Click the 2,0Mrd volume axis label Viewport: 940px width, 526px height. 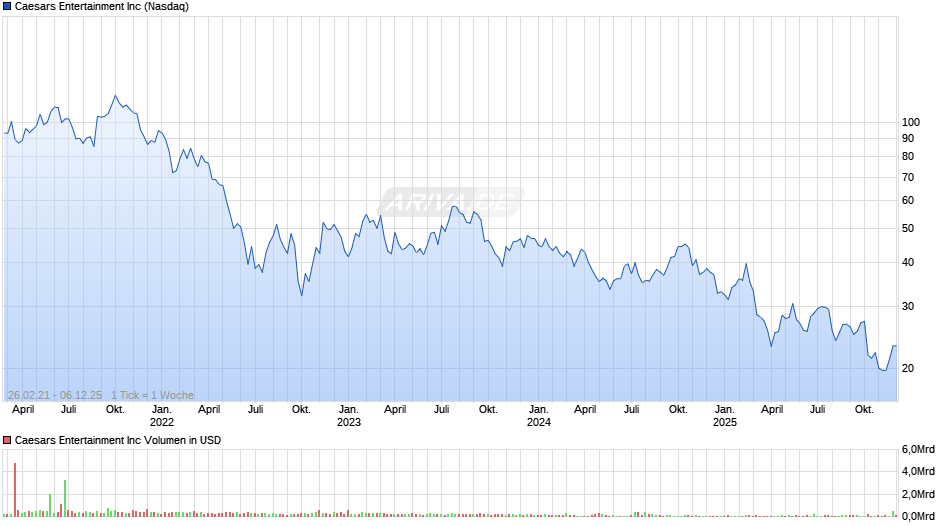918,494
